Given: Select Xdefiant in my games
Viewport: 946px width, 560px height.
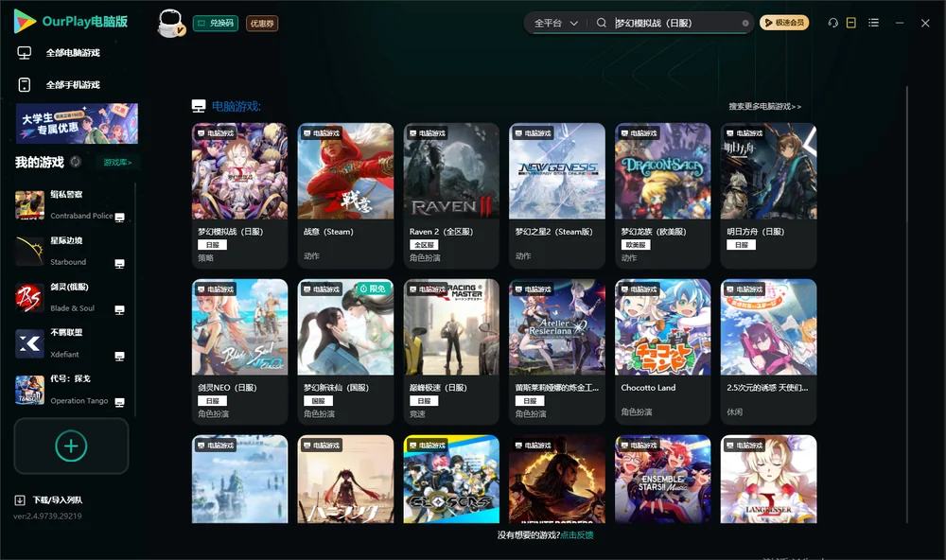Looking at the screenshot, I should click(x=69, y=343).
